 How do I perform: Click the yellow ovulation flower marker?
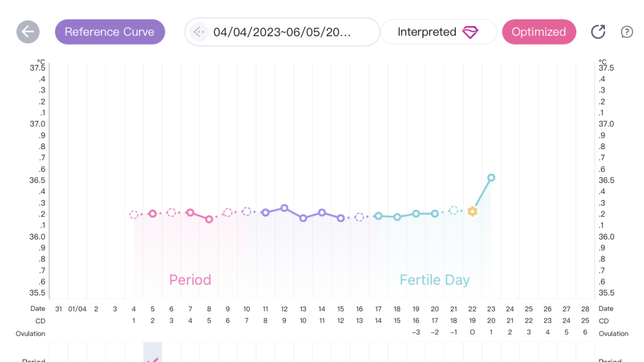(473, 212)
